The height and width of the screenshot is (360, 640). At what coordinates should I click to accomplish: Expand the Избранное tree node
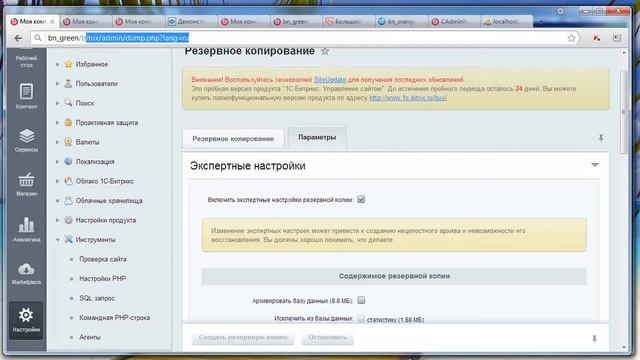pos(58,64)
